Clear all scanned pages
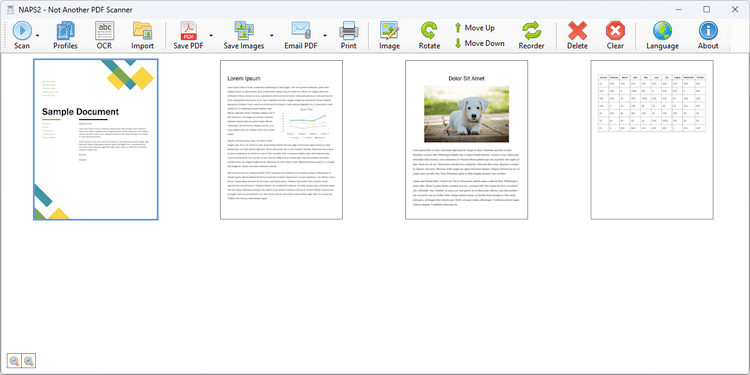This screenshot has height=375, width=750. tap(615, 36)
